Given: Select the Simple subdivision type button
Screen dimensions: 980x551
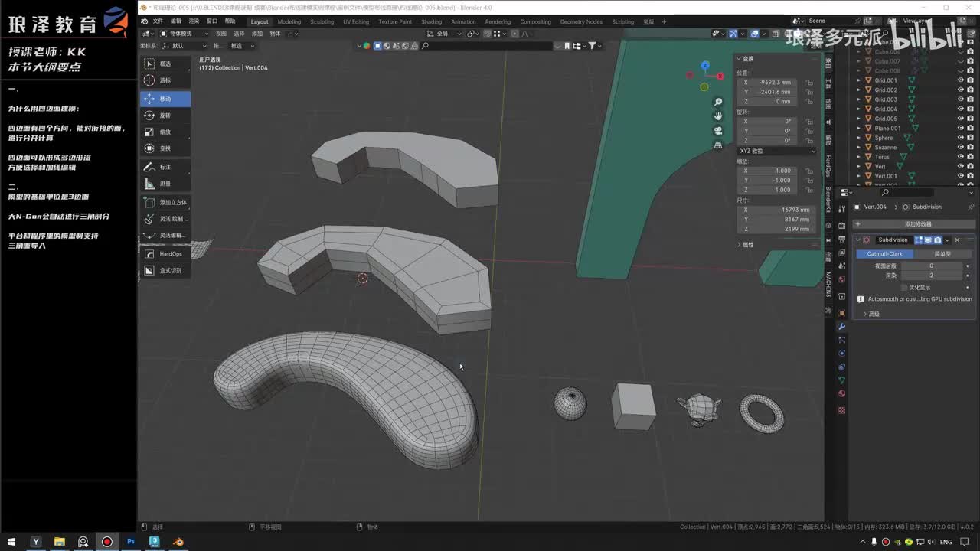Looking at the screenshot, I should point(942,254).
